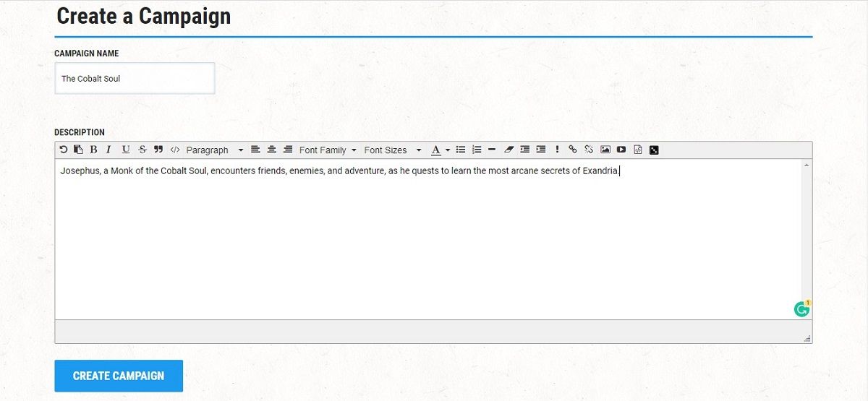
Task: Click inside the description text area
Action: 428,239
